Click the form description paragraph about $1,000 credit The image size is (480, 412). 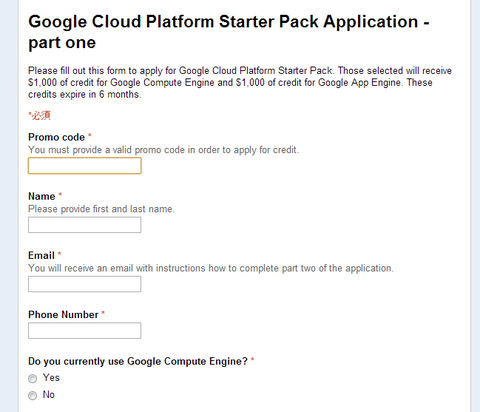point(240,83)
